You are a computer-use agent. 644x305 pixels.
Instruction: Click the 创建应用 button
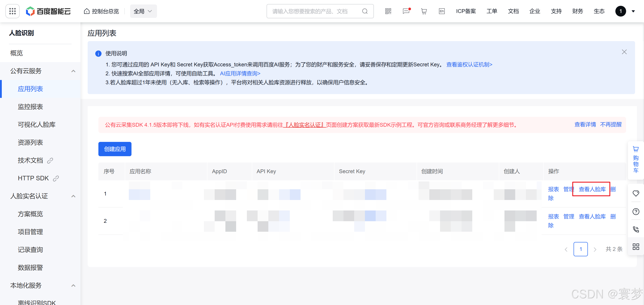tap(115, 149)
